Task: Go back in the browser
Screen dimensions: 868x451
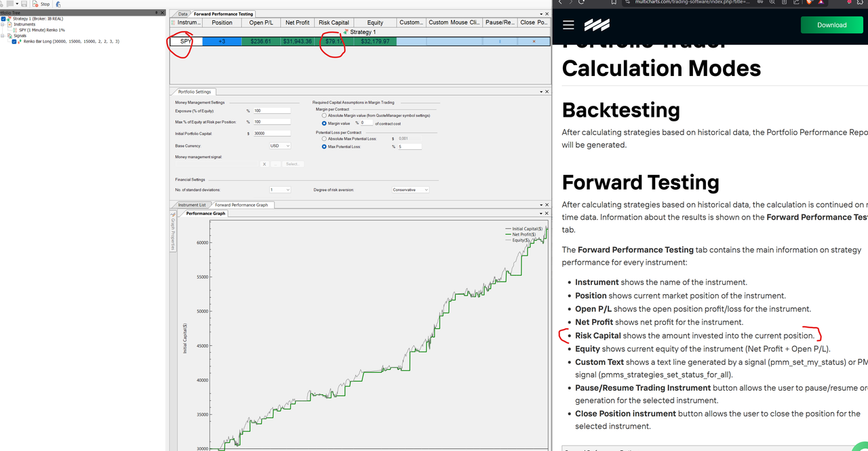Action: pos(560,3)
